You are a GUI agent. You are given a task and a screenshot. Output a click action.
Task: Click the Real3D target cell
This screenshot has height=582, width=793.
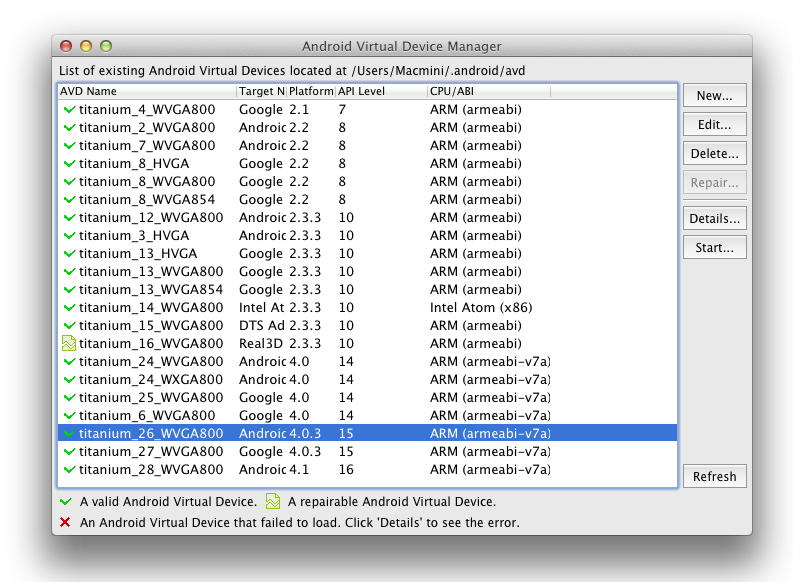261,343
